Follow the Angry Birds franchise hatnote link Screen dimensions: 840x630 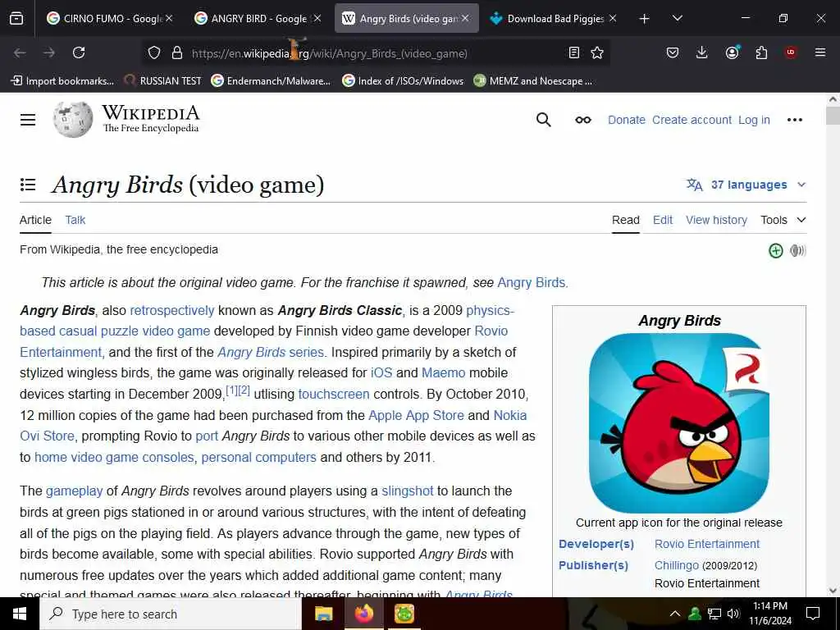(x=531, y=282)
